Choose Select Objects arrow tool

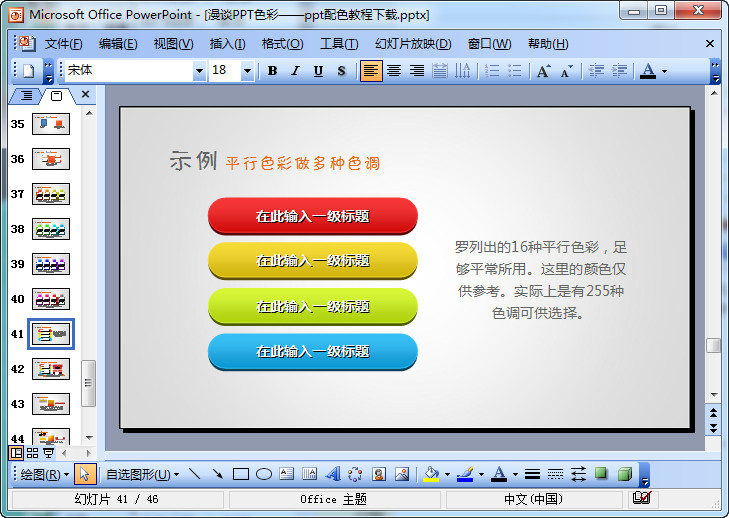[x=85, y=474]
